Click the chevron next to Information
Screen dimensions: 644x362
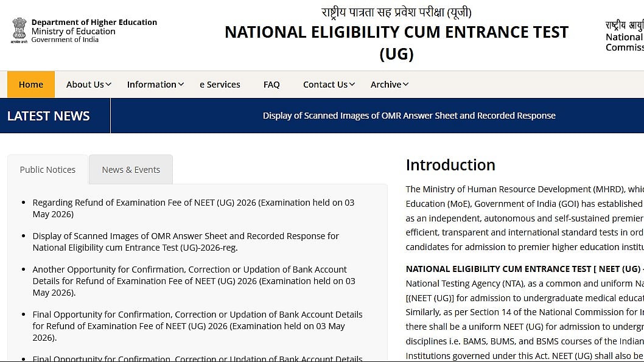click(x=181, y=85)
